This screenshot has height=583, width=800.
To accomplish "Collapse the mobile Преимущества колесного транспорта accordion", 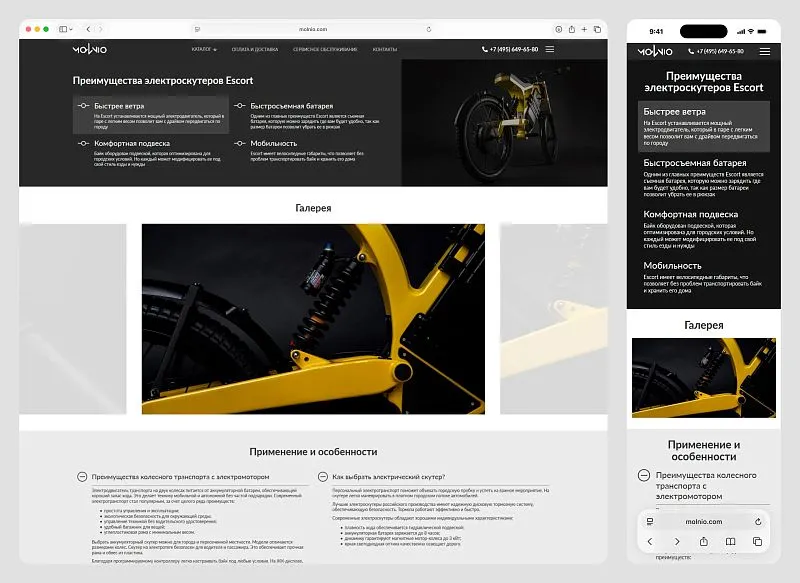I will (x=644, y=475).
